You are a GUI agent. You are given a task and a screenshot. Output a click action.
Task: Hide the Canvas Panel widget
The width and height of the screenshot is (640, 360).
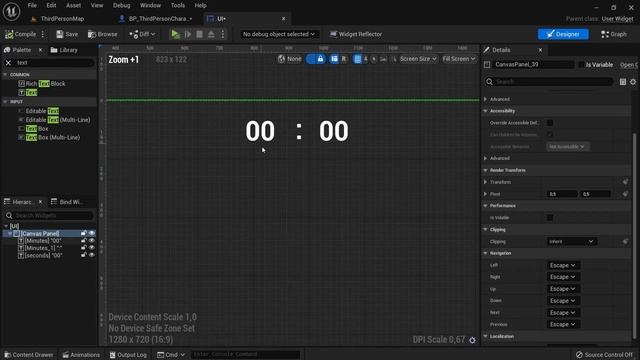(92, 233)
